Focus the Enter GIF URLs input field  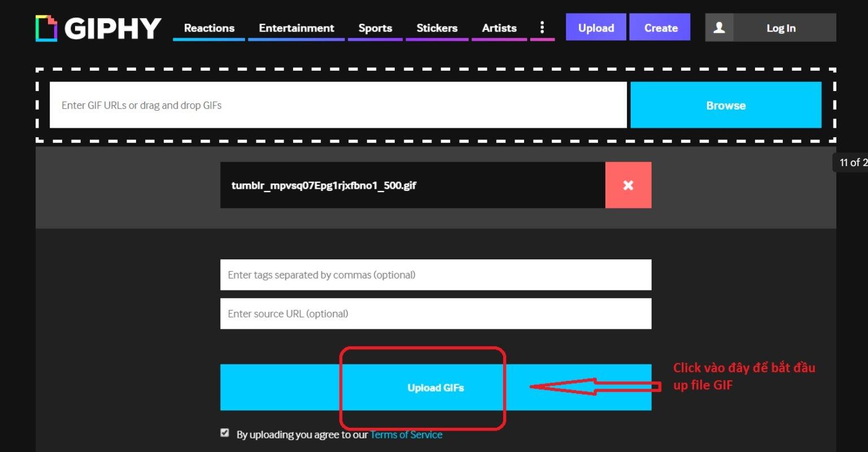click(x=338, y=105)
